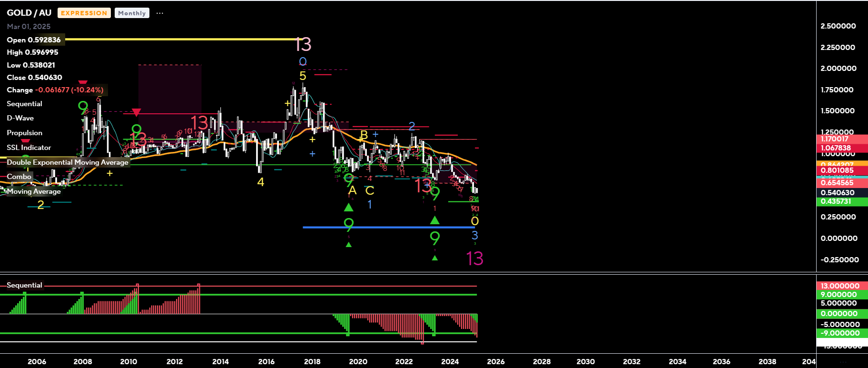Click the 2026 label on time axis

click(x=495, y=361)
